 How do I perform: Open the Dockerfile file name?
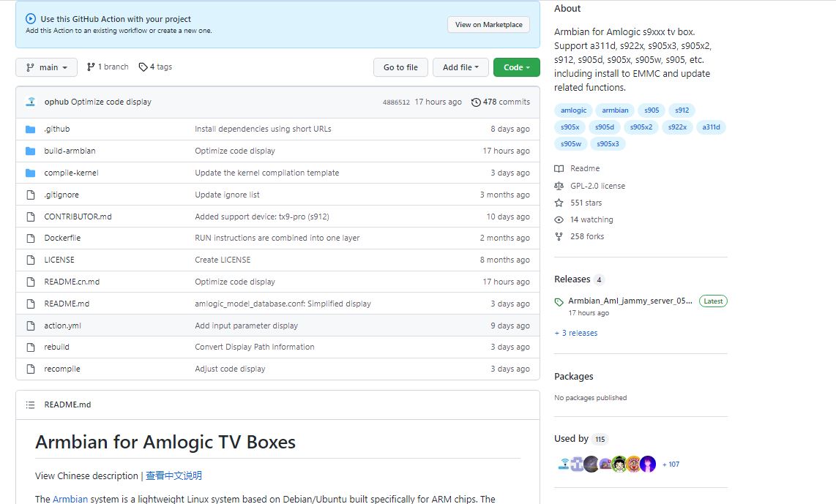(x=62, y=238)
